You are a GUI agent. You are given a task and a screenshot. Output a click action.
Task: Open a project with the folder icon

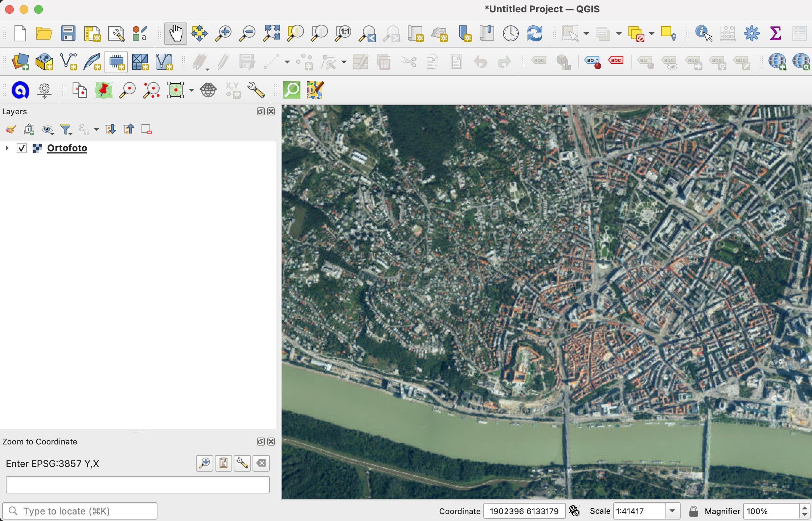pyautogui.click(x=44, y=33)
